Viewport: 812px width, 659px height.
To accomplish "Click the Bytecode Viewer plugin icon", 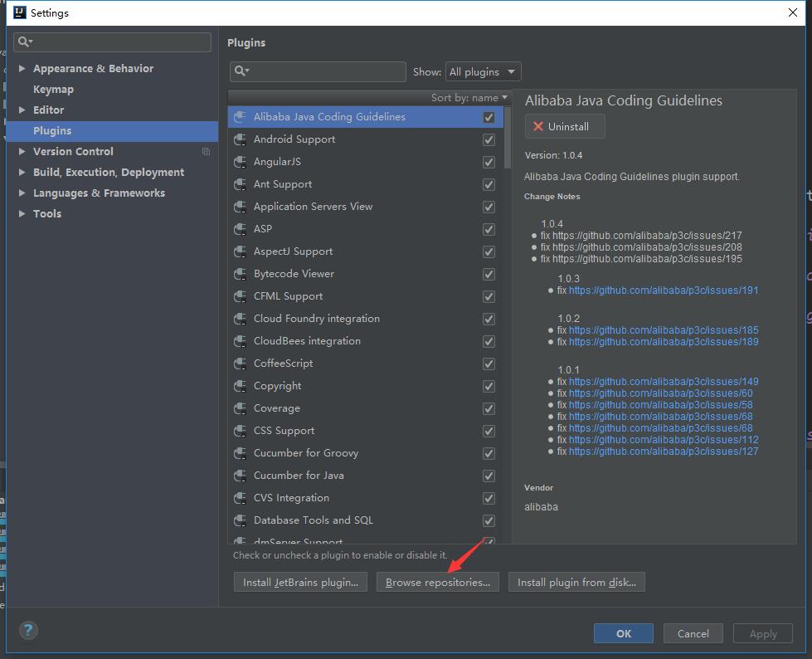I will point(240,274).
